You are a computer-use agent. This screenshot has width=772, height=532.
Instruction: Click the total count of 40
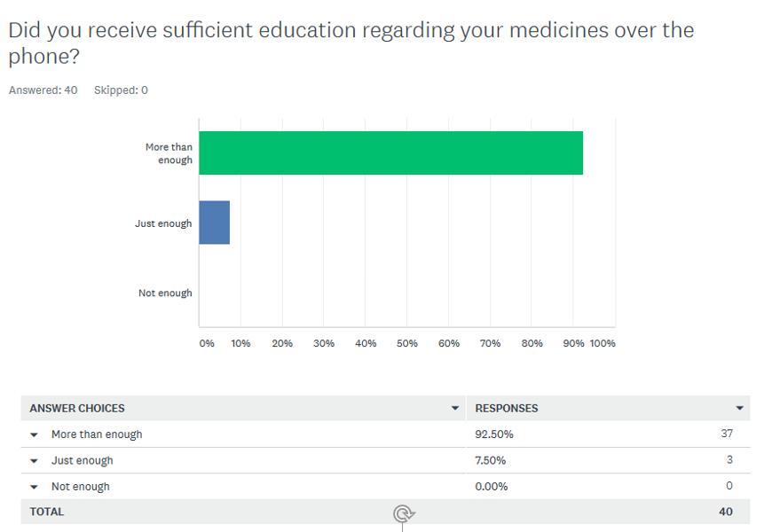click(x=726, y=512)
